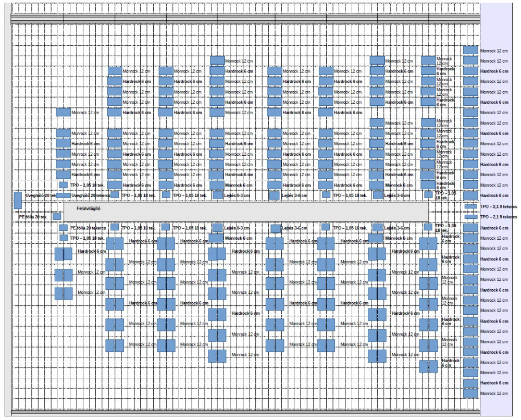
Task: Select tall blue block beside Üvegháló 20 tek
Action: pyautogui.click(x=17, y=200)
